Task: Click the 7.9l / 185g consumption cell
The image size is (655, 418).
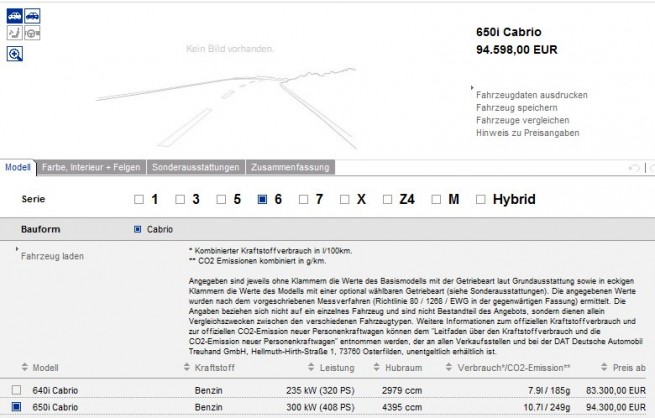Action: tap(549, 390)
